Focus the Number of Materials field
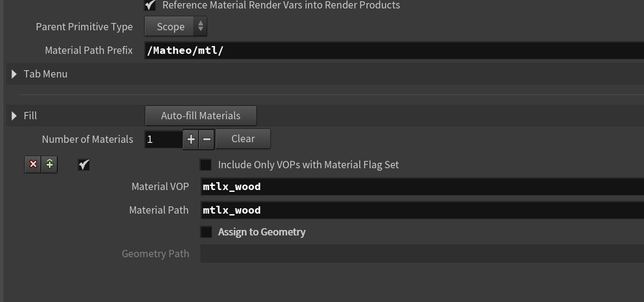The image size is (644, 302). (163, 139)
